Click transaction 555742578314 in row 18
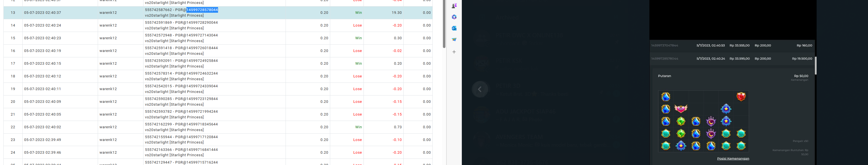The width and height of the screenshot is (868, 165). click(158, 73)
